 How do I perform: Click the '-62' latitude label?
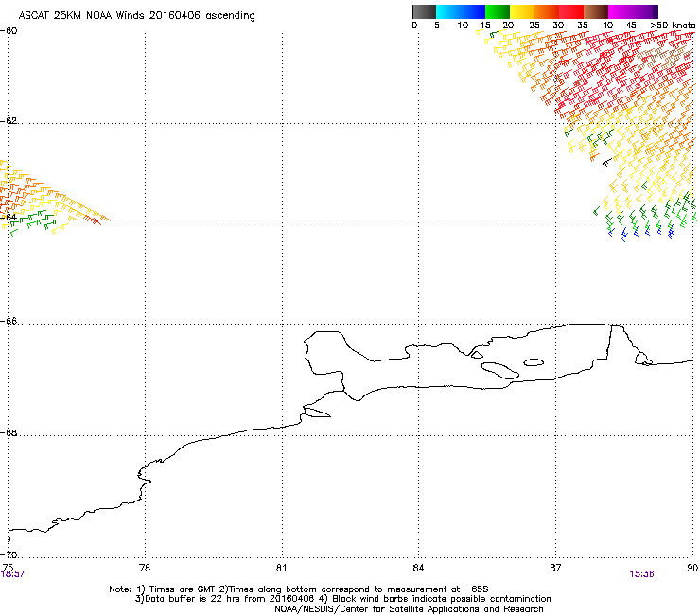(x=9, y=120)
